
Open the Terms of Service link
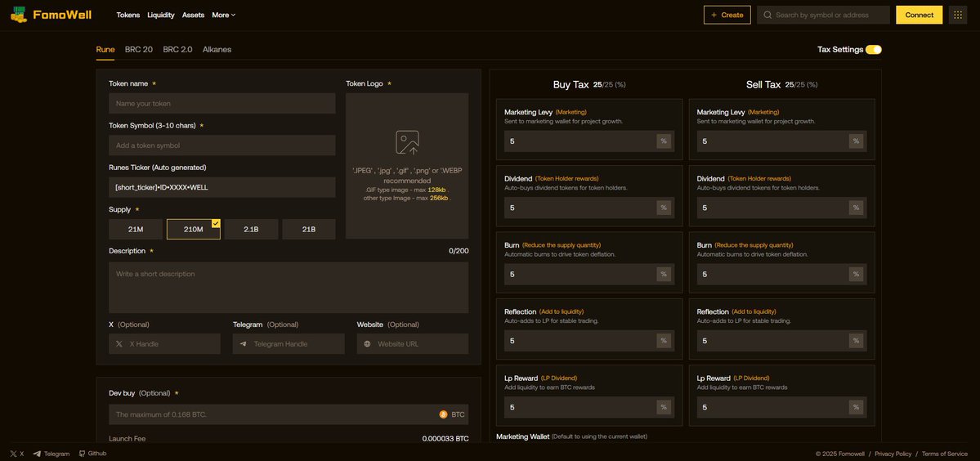pyautogui.click(x=944, y=454)
